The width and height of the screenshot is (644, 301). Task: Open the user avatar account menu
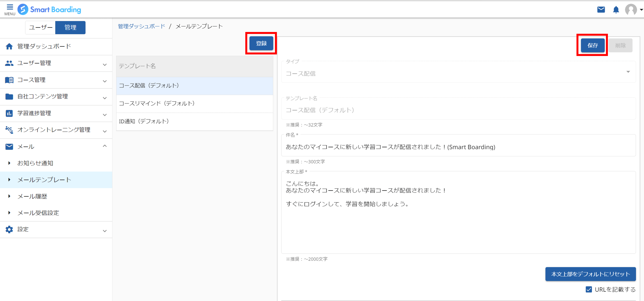(631, 10)
